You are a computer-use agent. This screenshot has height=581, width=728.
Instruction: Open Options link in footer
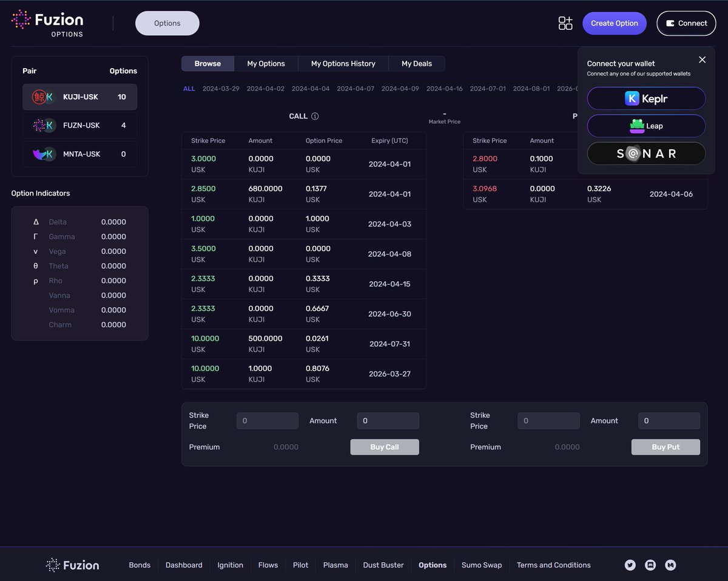click(x=433, y=565)
